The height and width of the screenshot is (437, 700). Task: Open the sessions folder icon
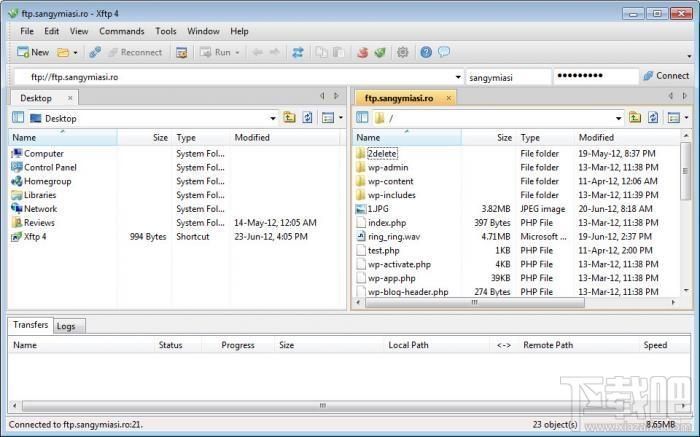pyautogui.click(x=63, y=53)
